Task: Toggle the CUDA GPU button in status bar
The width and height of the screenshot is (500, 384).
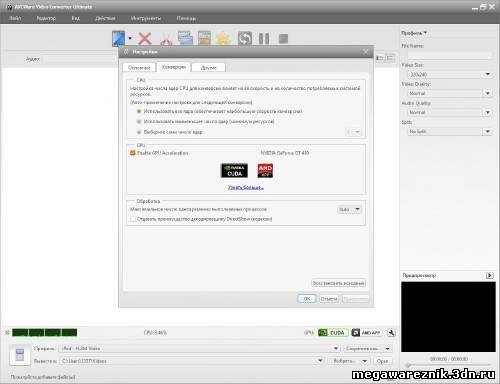Action: pos(333,333)
